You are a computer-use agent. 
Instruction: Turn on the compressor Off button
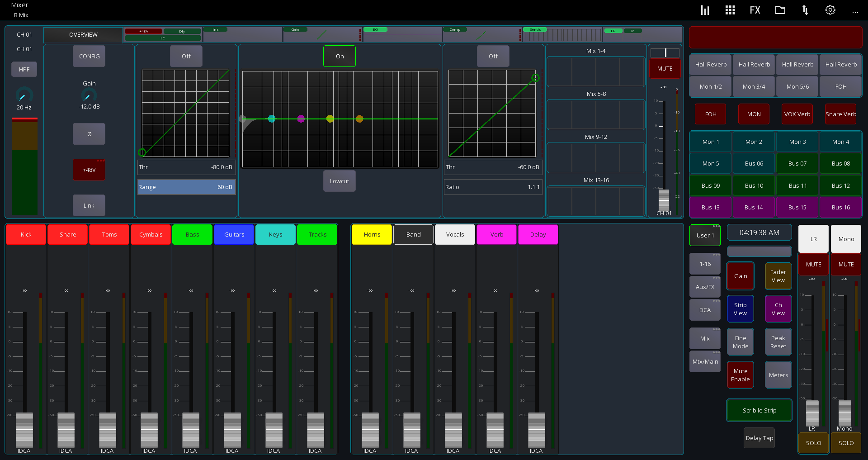[493, 56]
